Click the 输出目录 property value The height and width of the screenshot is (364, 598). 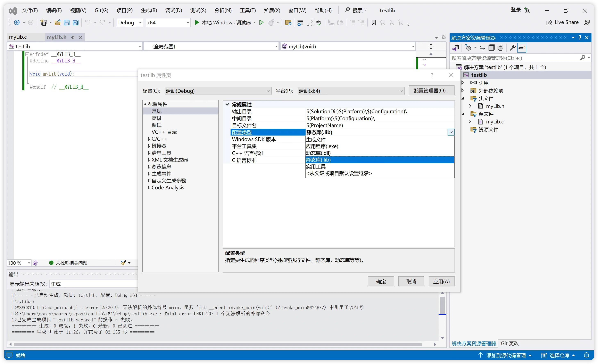380,111
